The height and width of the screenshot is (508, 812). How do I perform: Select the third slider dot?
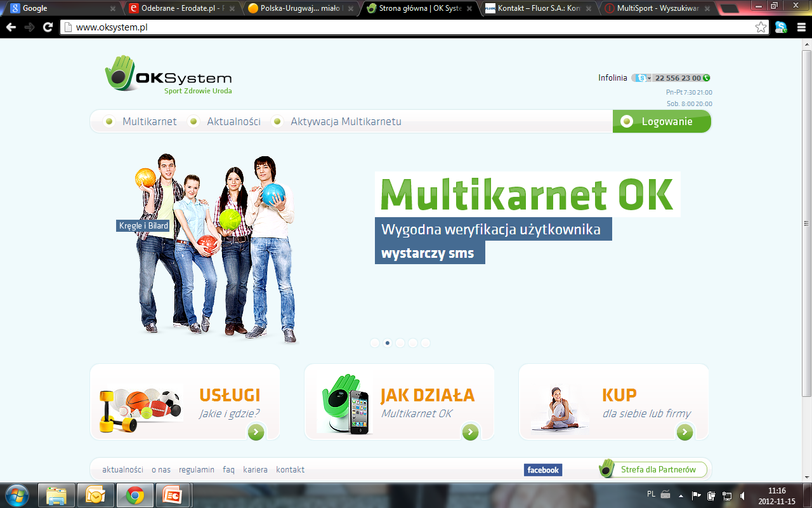(x=400, y=343)
